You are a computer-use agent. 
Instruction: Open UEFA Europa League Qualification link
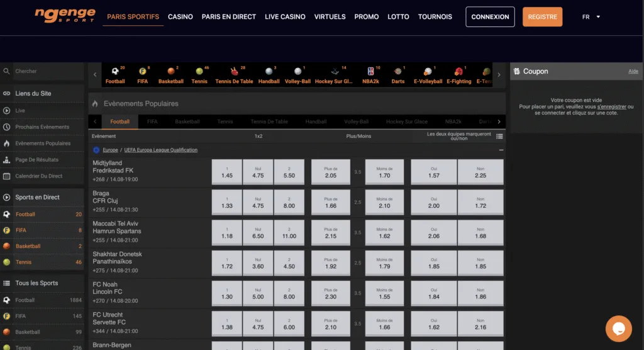[x=160, y=150]
